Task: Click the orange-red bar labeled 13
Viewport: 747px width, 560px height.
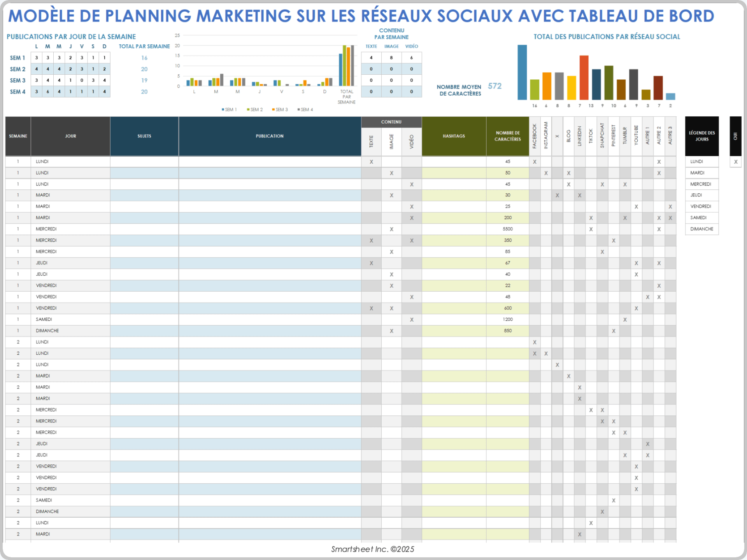Action: pyautogui.click(x=584, y=78)
